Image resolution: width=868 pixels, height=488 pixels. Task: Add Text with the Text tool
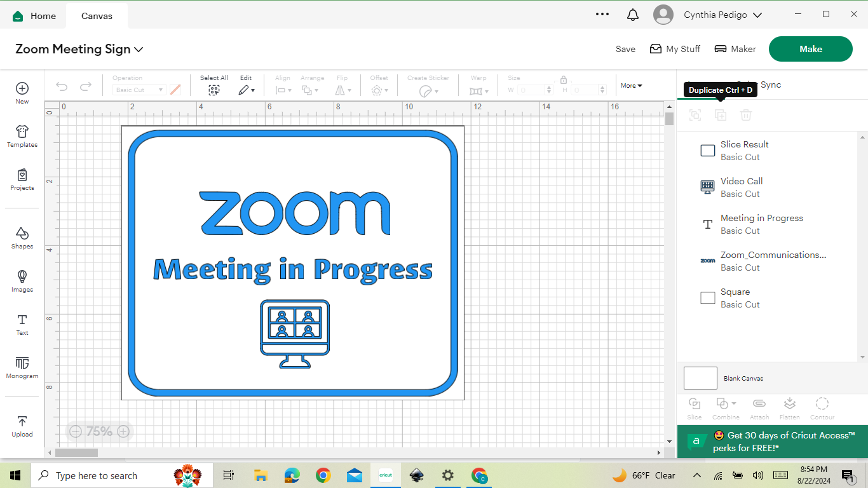click(22, 323)
